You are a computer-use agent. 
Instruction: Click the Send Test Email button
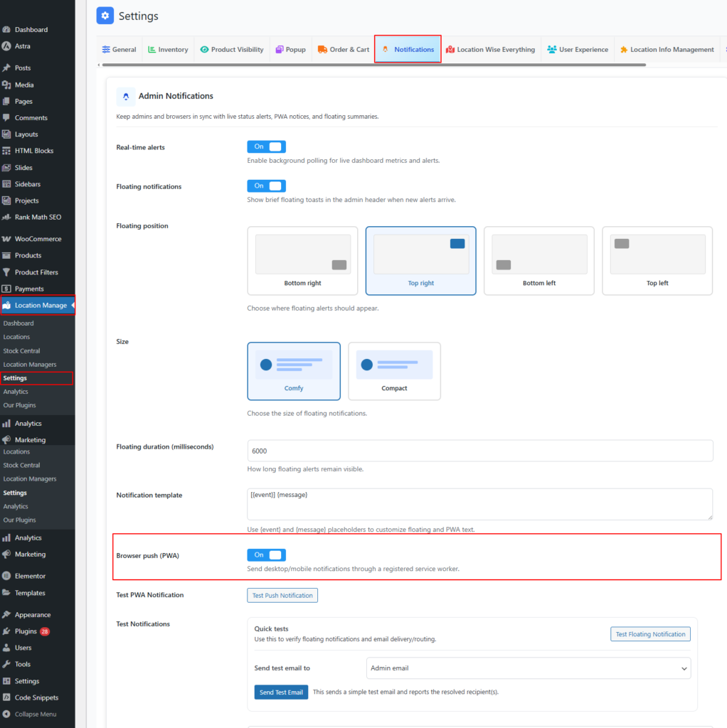point(281,692)
